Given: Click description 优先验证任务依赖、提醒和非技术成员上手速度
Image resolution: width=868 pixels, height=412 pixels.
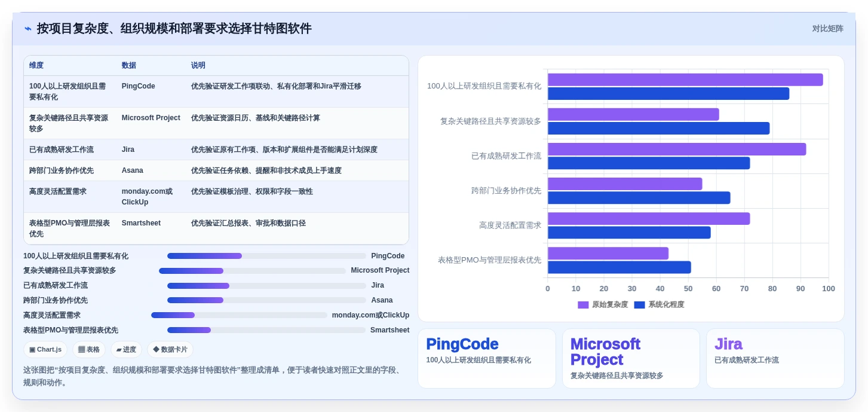Looking at the screenshot, I should (266, 170).
